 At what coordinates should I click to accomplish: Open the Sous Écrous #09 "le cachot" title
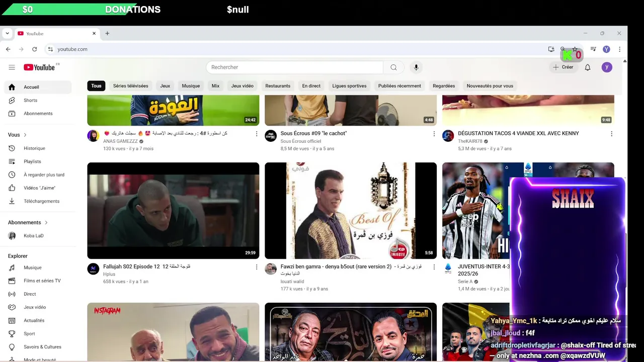point(313,133)
